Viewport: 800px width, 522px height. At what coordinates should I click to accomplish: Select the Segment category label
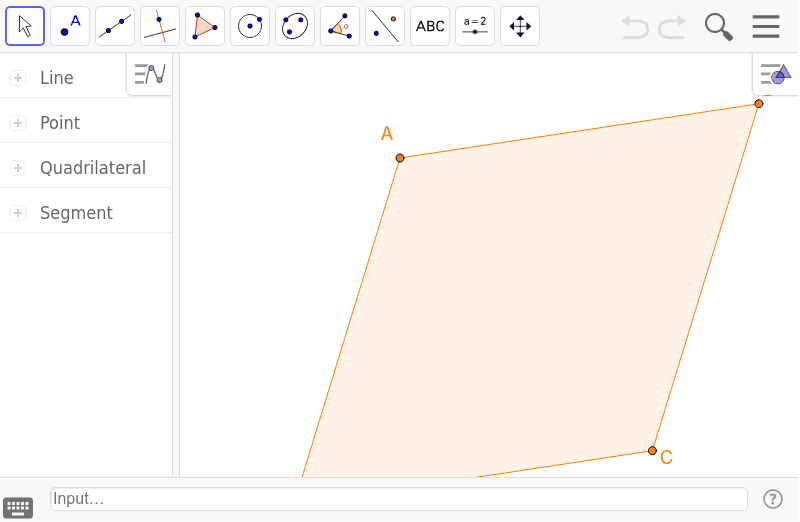pyautogui.click(x=76, y=213)
